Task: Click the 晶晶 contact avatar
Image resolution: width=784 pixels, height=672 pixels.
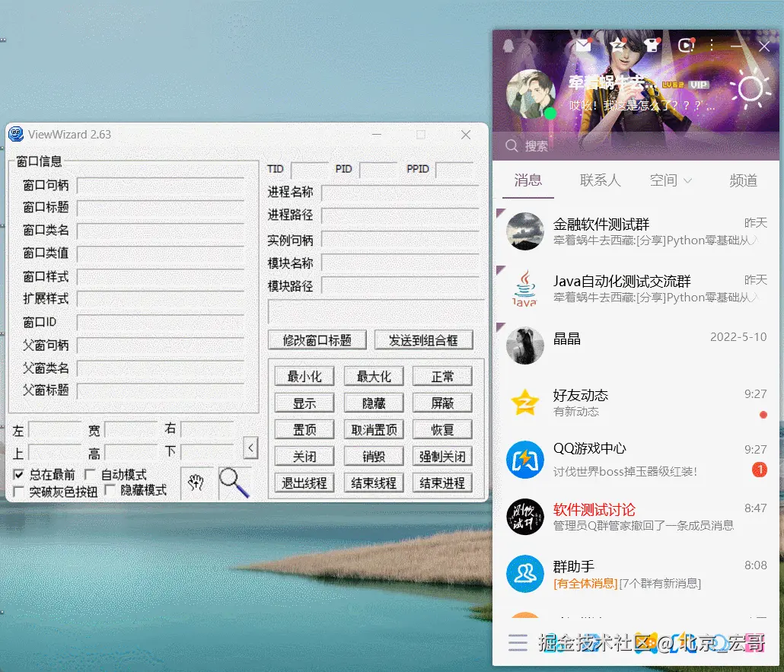Action: click(x=525, y=345)
